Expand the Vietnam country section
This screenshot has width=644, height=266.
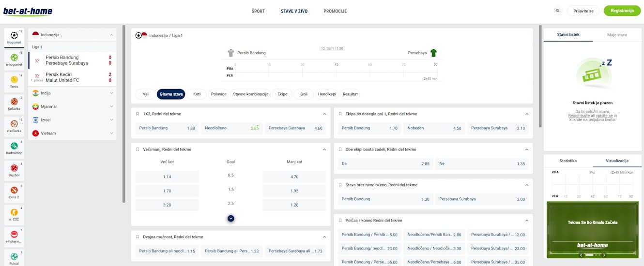coord(112,133)
